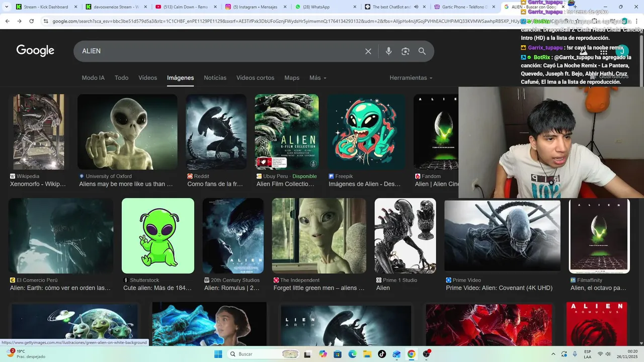Click ESP LAA language indicator
The image size is (644, 362).
click(588, 354)
